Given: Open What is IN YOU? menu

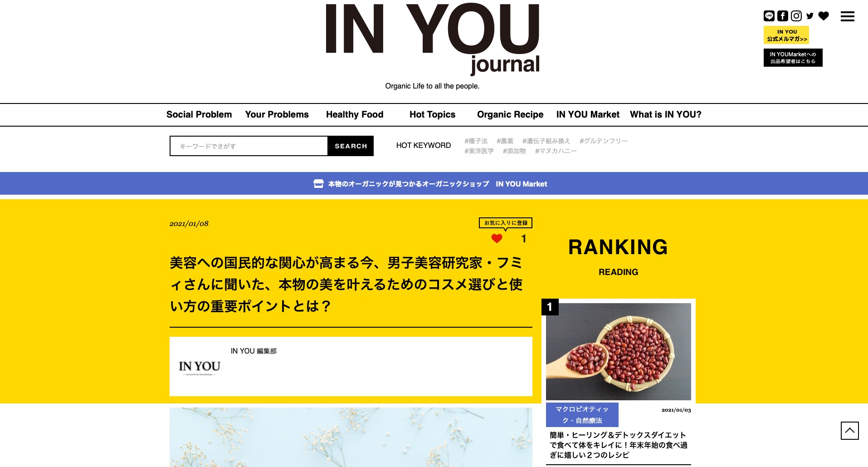Looking at the screenshot, I should click(x=666, y=114).
